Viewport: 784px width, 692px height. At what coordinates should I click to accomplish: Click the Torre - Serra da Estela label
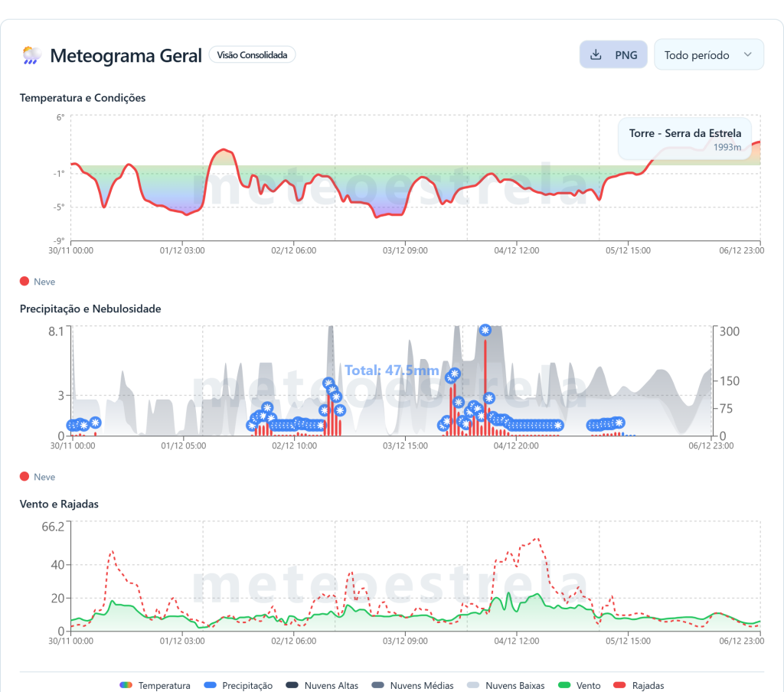click(x=684, y=133)
